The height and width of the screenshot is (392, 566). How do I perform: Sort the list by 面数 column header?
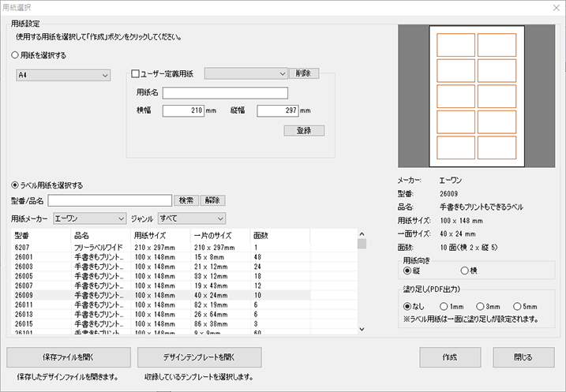[x=279, y=235]
